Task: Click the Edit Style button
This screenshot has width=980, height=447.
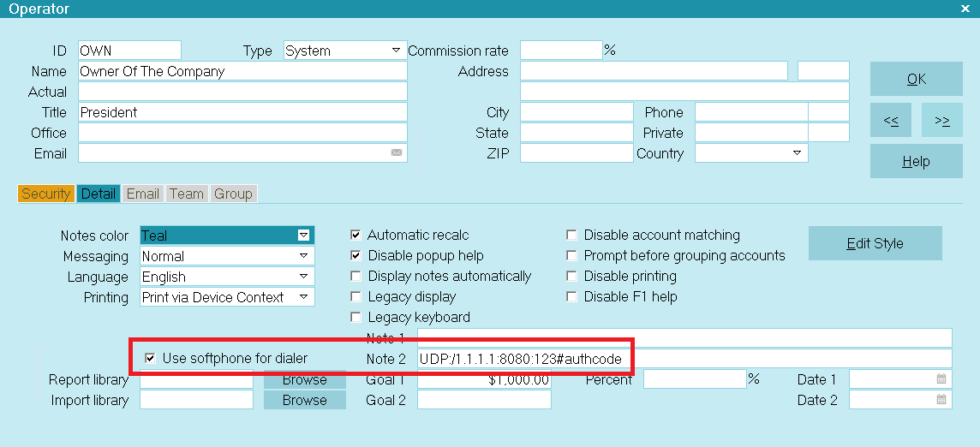Action: pyautogui.click(x=875, y=243)
